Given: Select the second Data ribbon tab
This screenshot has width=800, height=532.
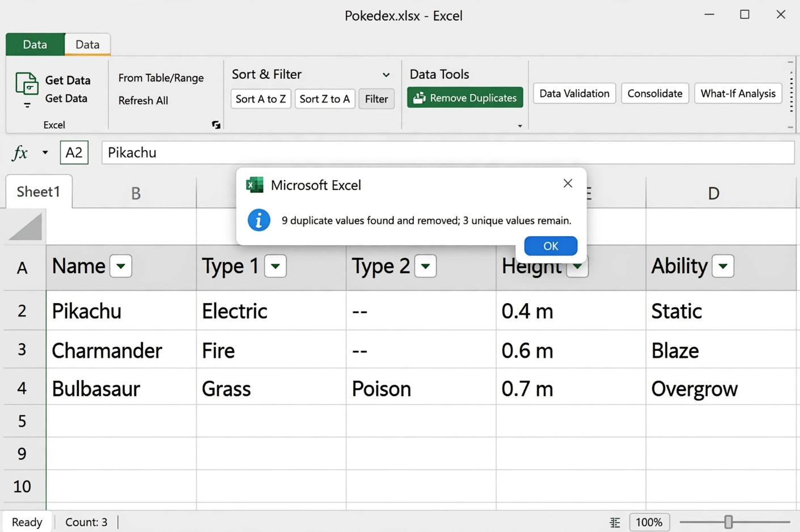Looking at the screenshot, I should [87, 44].
